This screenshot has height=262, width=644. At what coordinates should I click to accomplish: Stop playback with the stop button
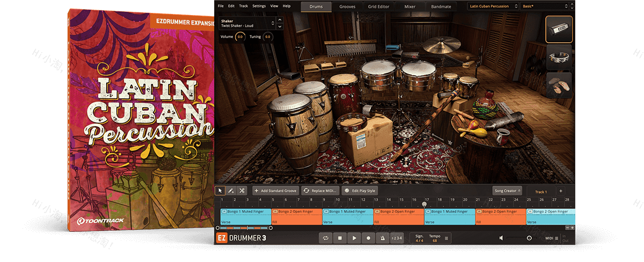coord(340,238)
